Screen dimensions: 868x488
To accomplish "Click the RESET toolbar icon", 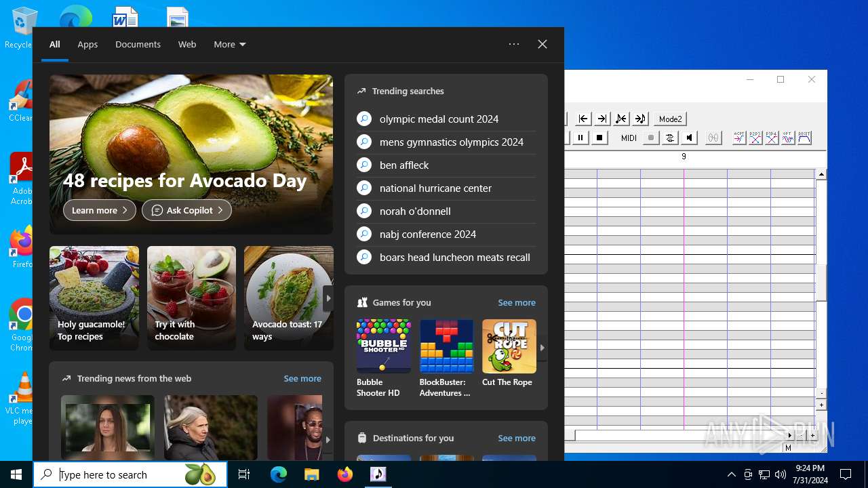I will 804,138.
